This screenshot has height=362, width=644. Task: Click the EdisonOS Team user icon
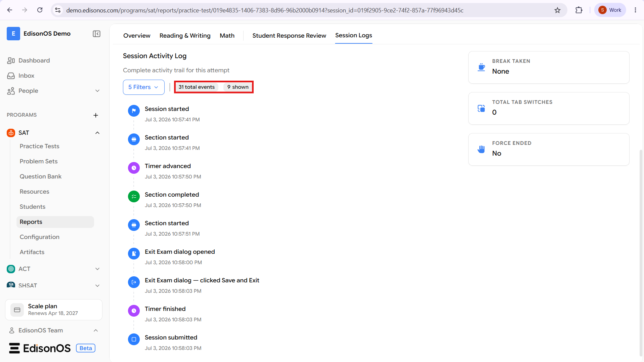[x=12, y=330]
